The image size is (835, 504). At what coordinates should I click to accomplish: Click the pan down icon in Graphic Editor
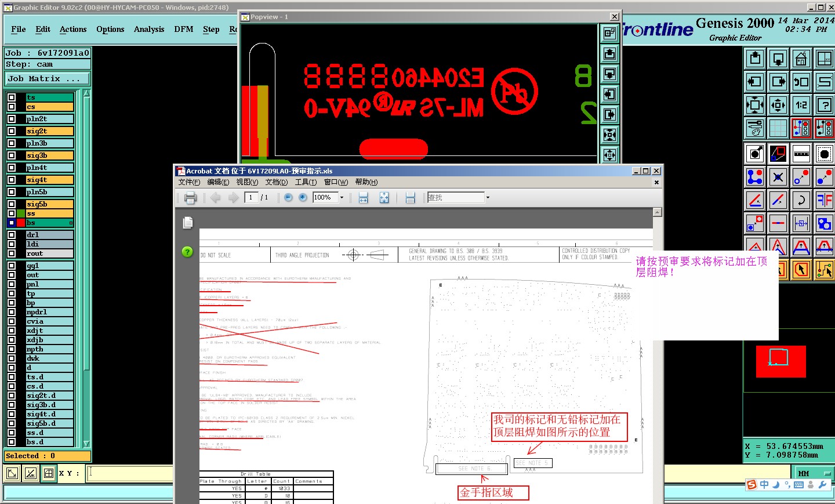tap(778, 59)
